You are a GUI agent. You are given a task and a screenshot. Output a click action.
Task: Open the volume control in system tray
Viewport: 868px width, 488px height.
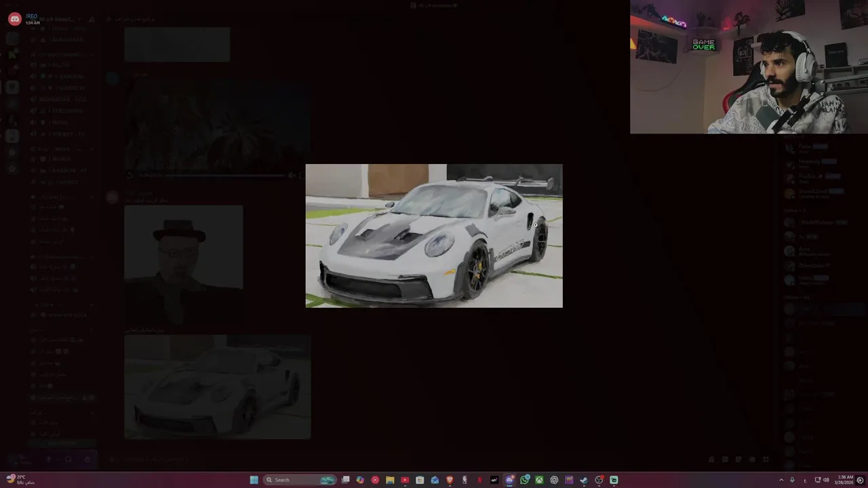click(x=826, y=480)
